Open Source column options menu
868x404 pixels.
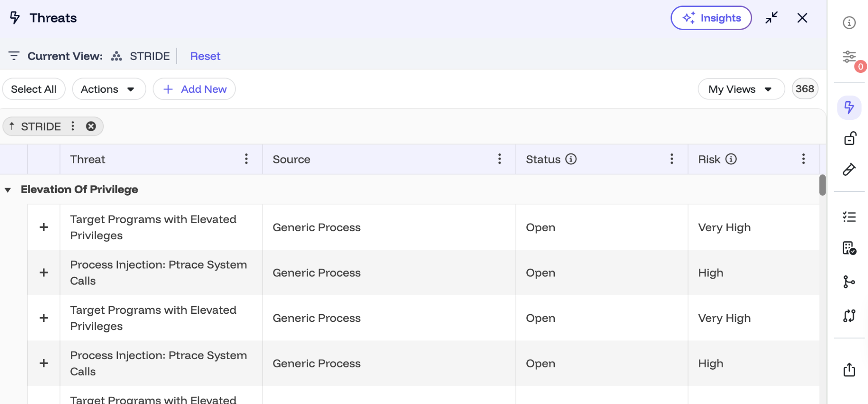500,159
